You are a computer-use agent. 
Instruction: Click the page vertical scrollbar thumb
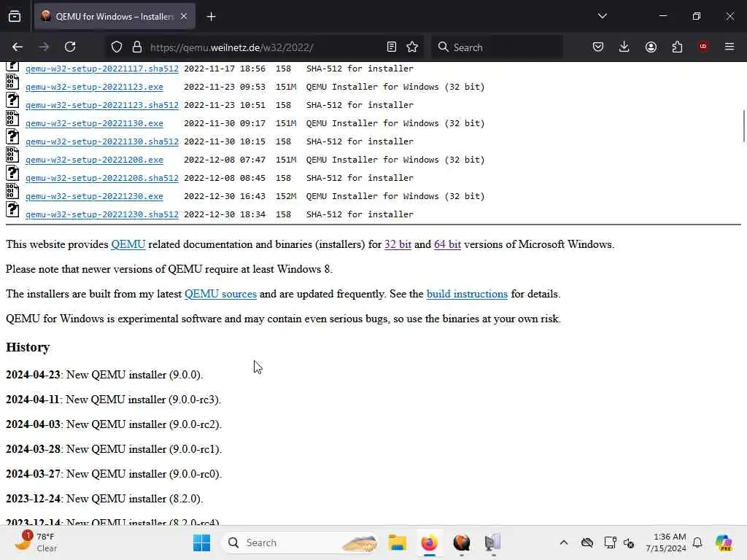click(x=743, y=125)
